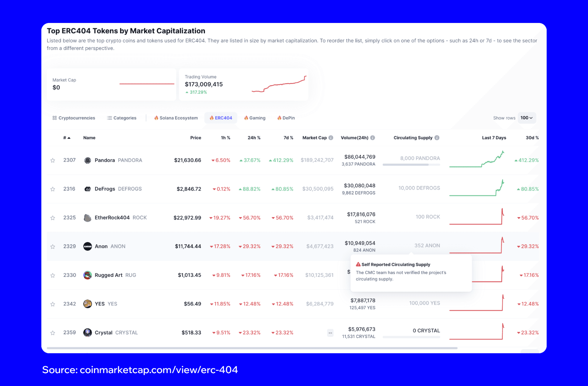Image resolution: width=588 pixels, height=386 pixels.
Task: Open the Crystal token link
Action: click(x=104, y=333)
